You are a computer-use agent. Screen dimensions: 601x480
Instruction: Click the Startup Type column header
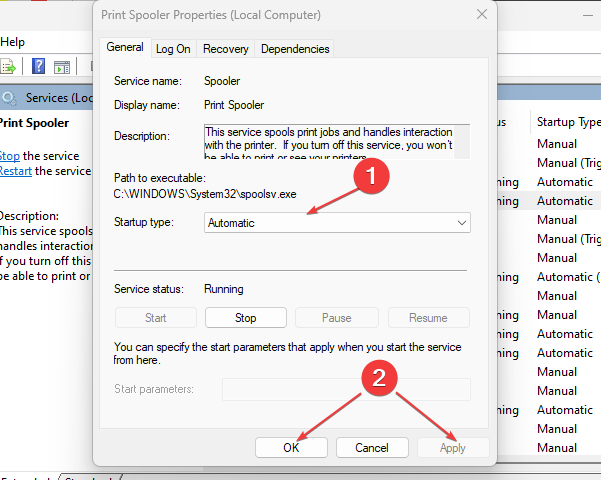[568, 122]
